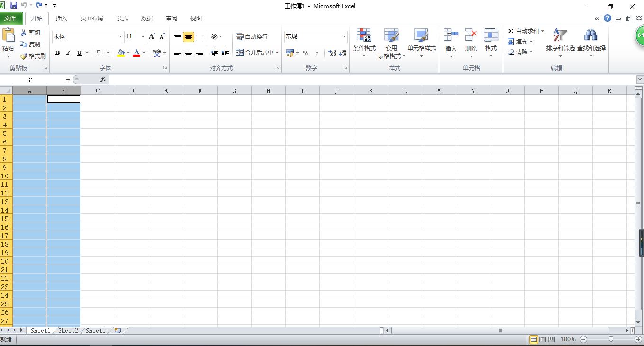The height and width of the screenshot is (346, 644).
Task: Align text left
Action: click(x=178, y=53)
